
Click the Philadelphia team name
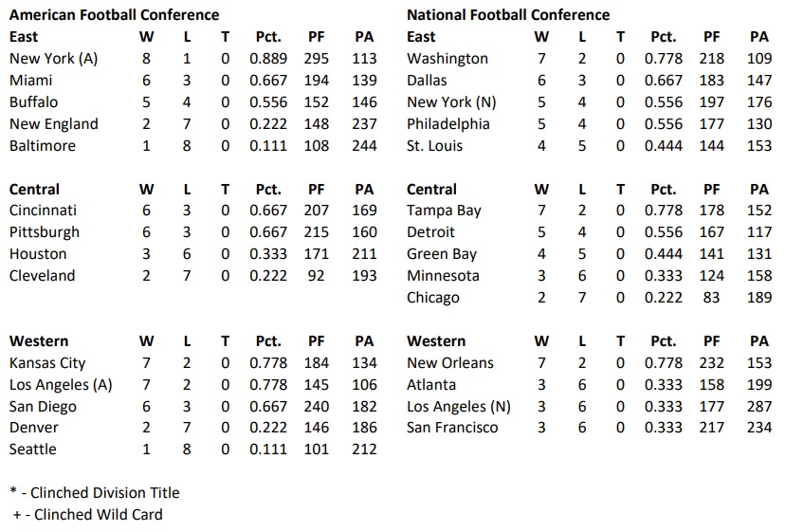tap(448, 124)
